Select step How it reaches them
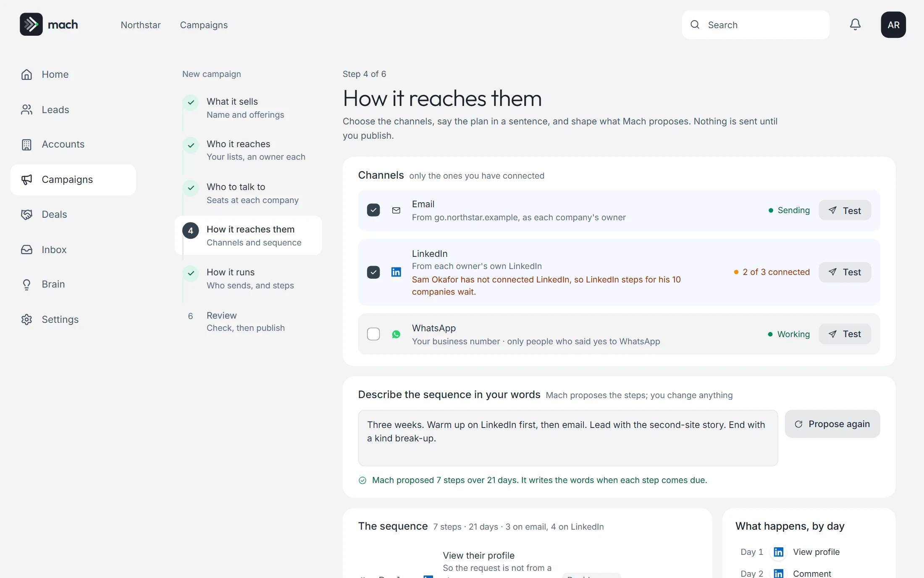This screenshot has width=924, height=578. (248, 235)
